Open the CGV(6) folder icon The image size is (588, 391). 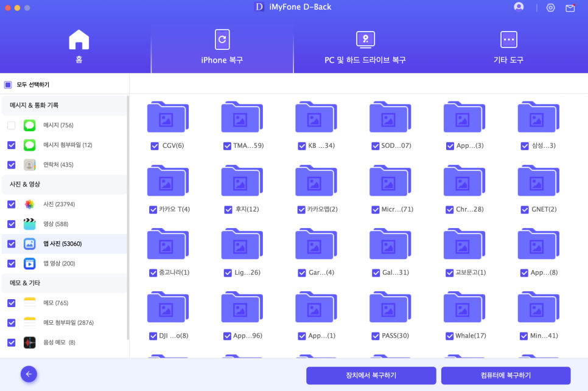(x=167, y=117)
